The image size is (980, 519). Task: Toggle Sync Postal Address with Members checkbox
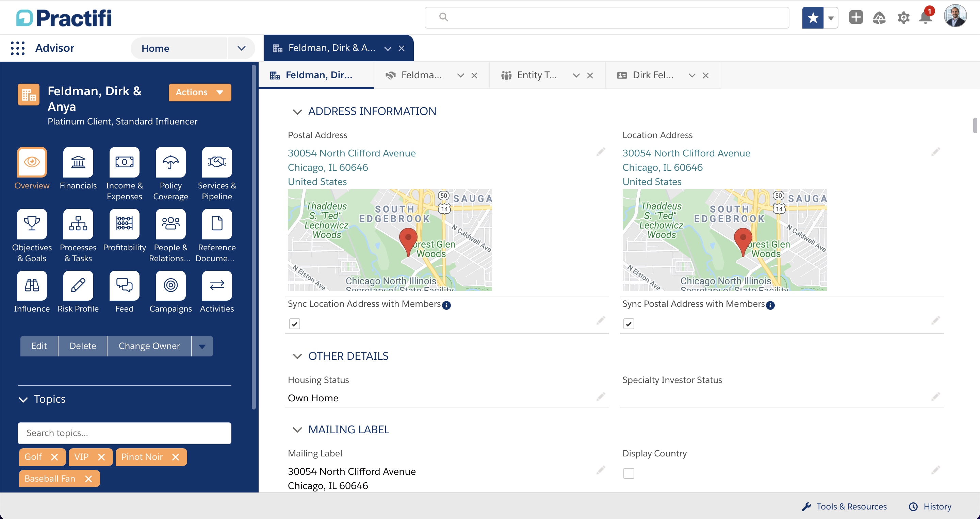[629, 324]
